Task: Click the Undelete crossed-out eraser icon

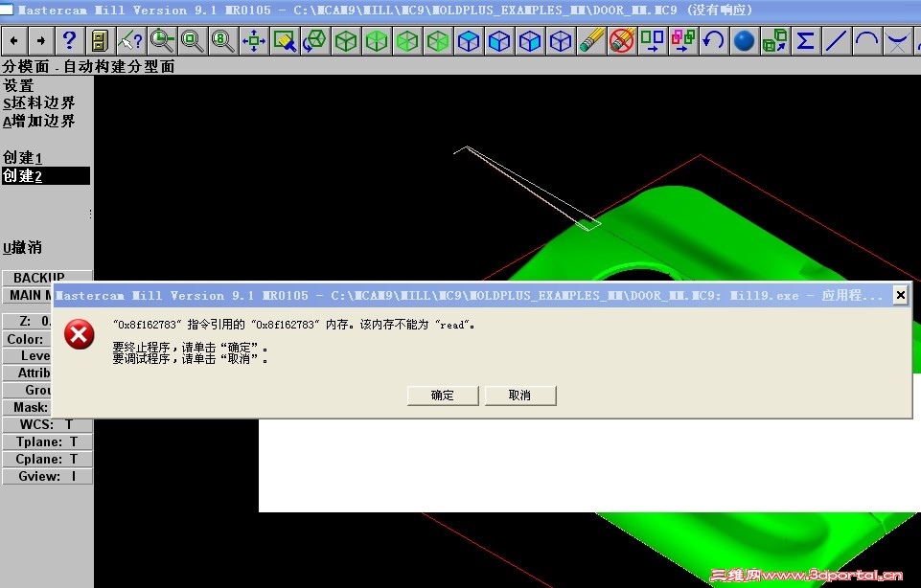Action: 621,40
